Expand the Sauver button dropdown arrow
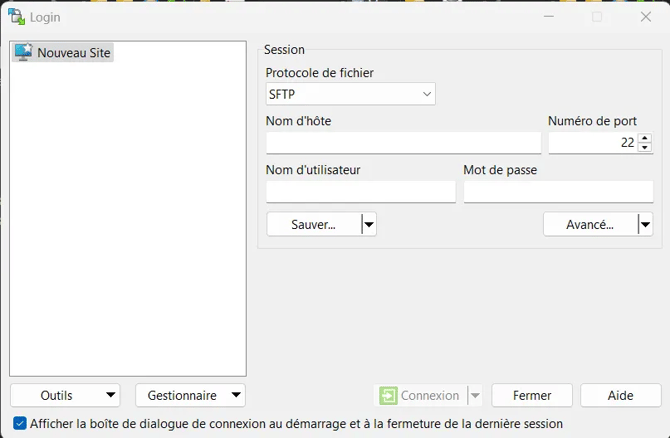Viewport: 670px width, 438px height. (x=369, y=225)
